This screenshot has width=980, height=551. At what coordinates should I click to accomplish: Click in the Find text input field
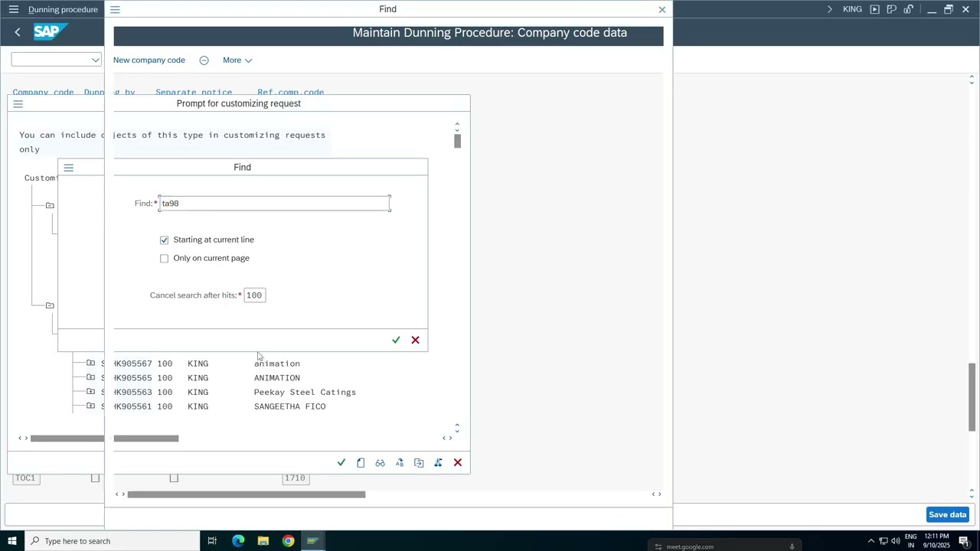275,204
